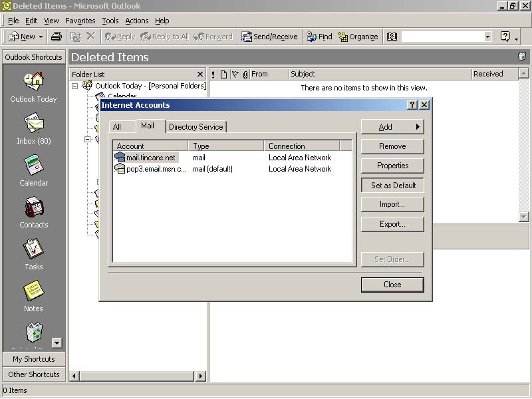Click the Reply to All toolbar button
This screenshot has height=399, width=532.
(x=164, y=37)
